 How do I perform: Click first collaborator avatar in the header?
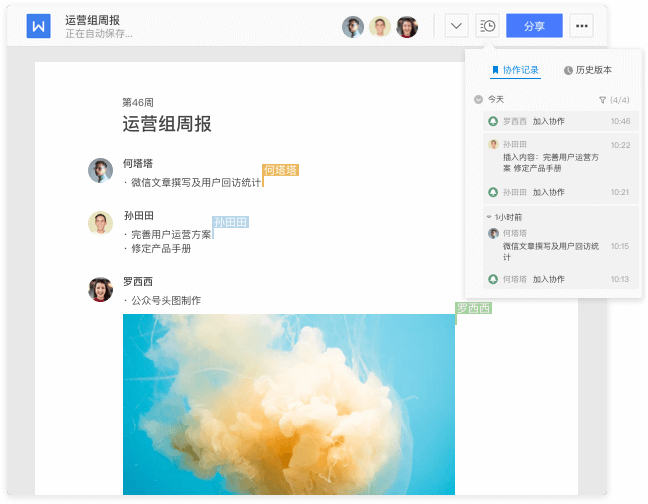click(x=353, y=27)
